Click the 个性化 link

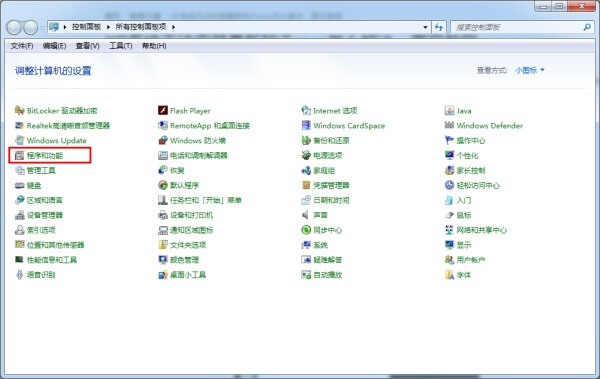467,155
